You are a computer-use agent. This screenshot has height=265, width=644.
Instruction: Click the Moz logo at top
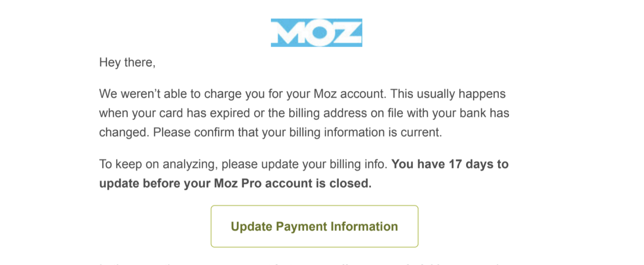316,33
